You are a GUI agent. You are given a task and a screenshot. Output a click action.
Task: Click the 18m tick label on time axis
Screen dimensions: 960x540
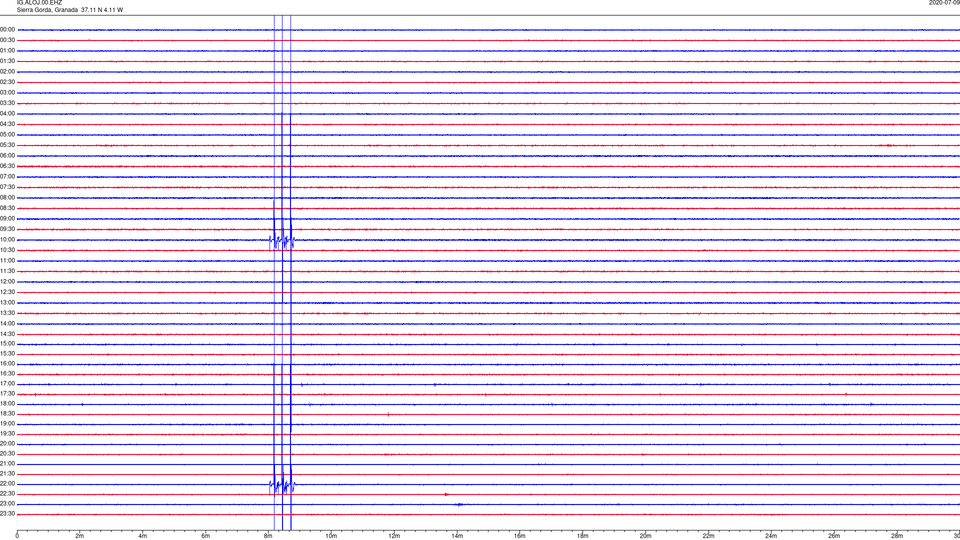click(582, 536)
